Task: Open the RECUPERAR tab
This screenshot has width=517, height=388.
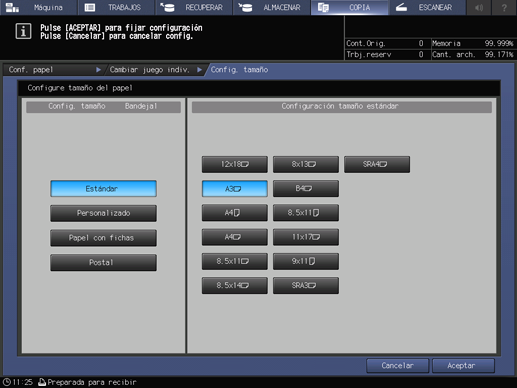Action: pos(194,7)
